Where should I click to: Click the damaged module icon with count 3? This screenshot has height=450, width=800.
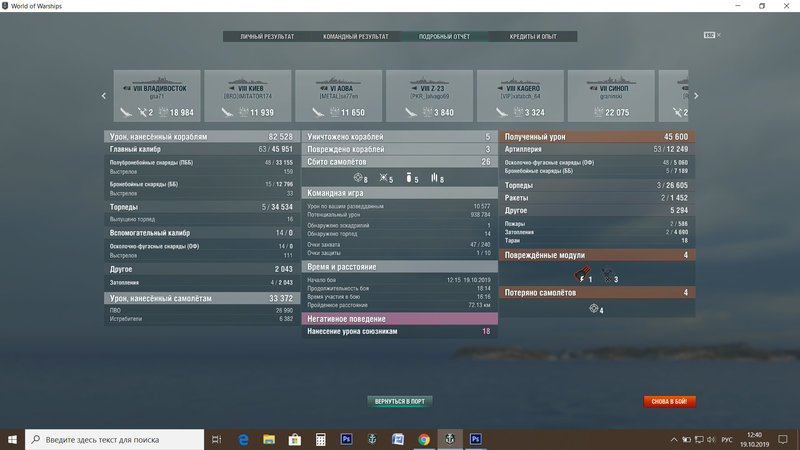point(607,276)
